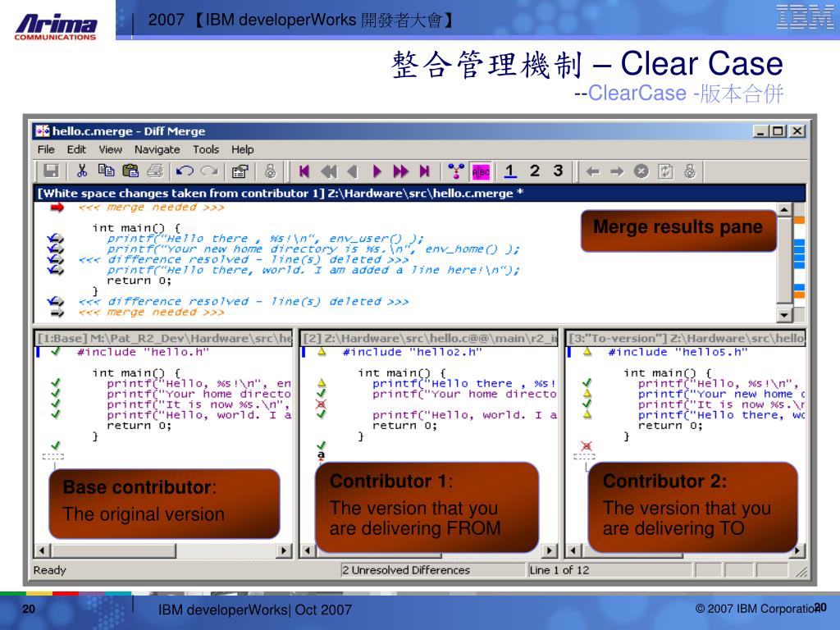The height and width of the screenshot is (630, 840).
Task: Click the Undo arrow icon
Action: click(185, 171)
